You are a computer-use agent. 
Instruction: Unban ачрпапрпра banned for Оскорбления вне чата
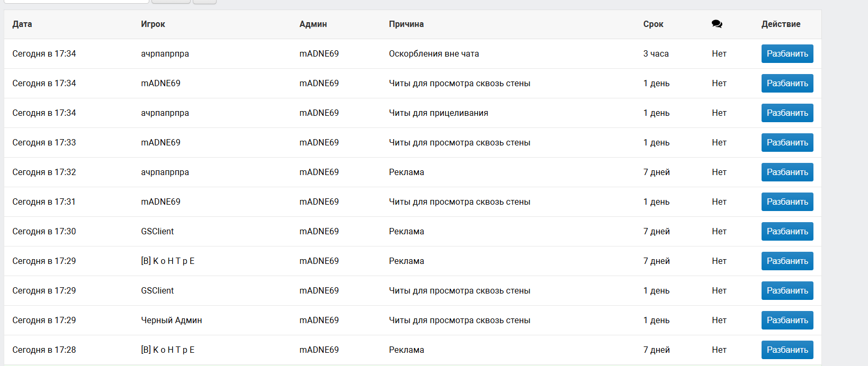coord(787,53)
